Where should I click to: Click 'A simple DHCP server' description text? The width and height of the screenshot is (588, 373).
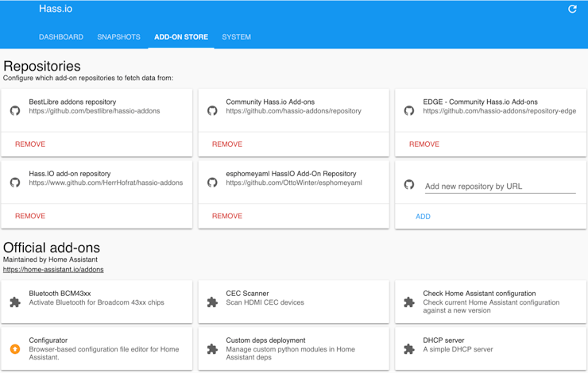[x=458, y=349]
